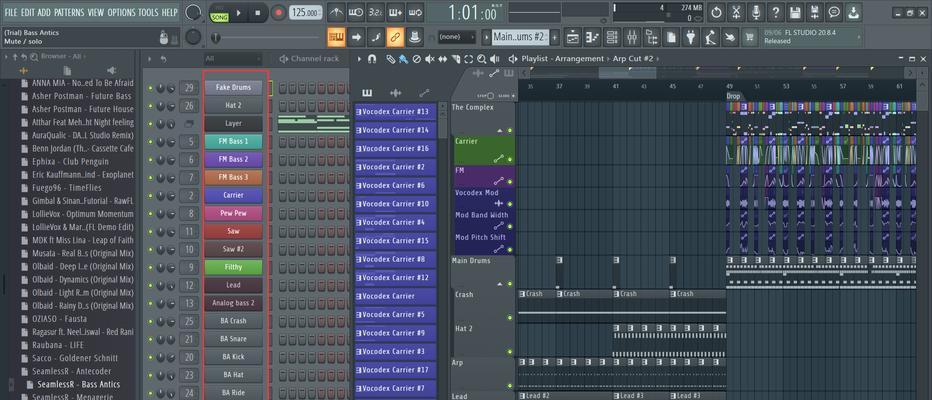Select the Delete tool in Playlist
The image size is (932, 400).
coord(416,59)
